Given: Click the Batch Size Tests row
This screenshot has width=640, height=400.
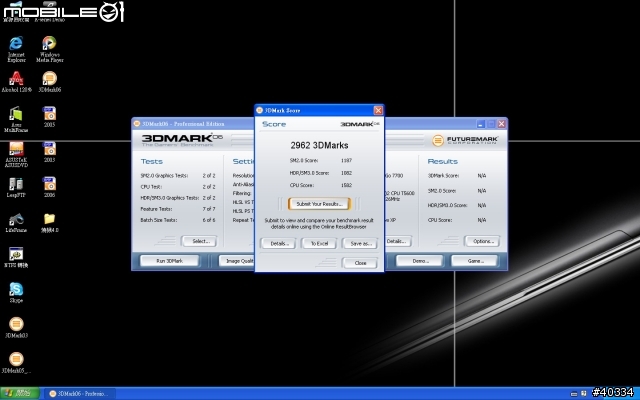Looking at the screenshot, I should pyautogui.click(x=178, y=220).
